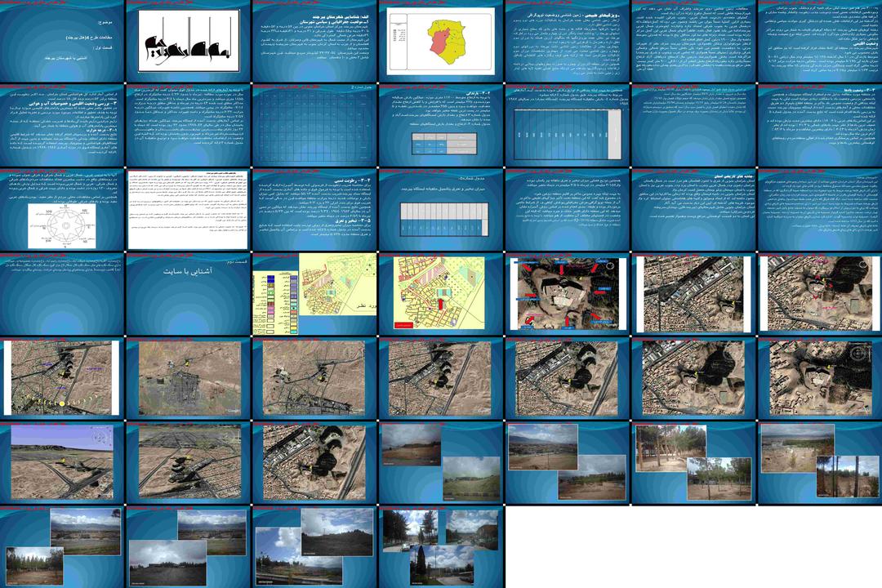
Task: Open the slide with black calligraphy on white
Action: point(189,42)
